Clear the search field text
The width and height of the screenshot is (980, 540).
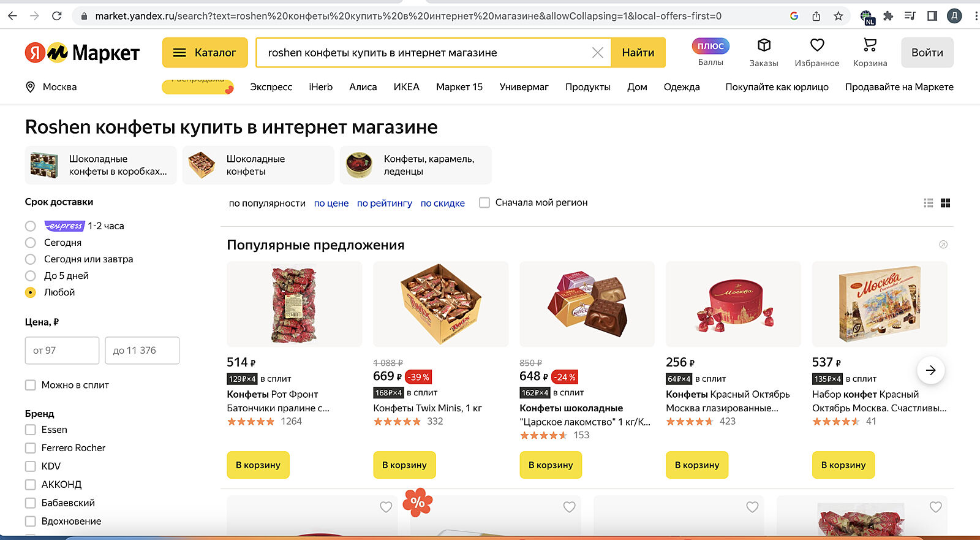[x=598, y=53]
